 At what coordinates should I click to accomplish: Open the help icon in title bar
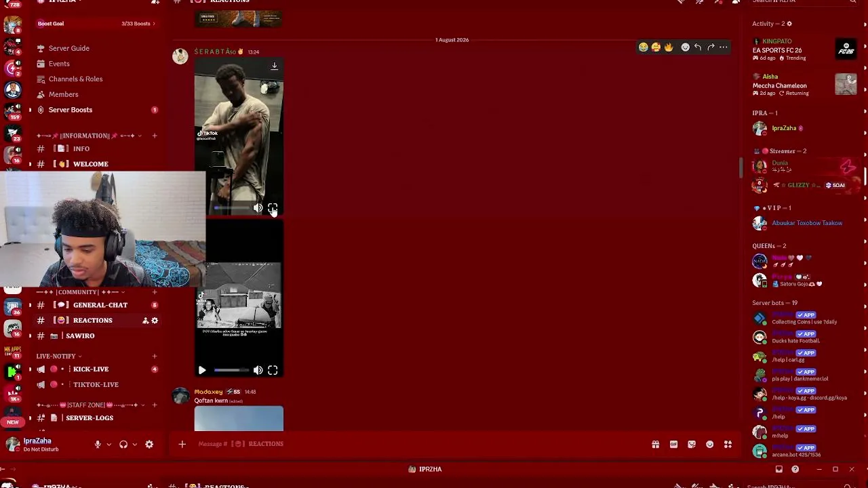point(795,469)
